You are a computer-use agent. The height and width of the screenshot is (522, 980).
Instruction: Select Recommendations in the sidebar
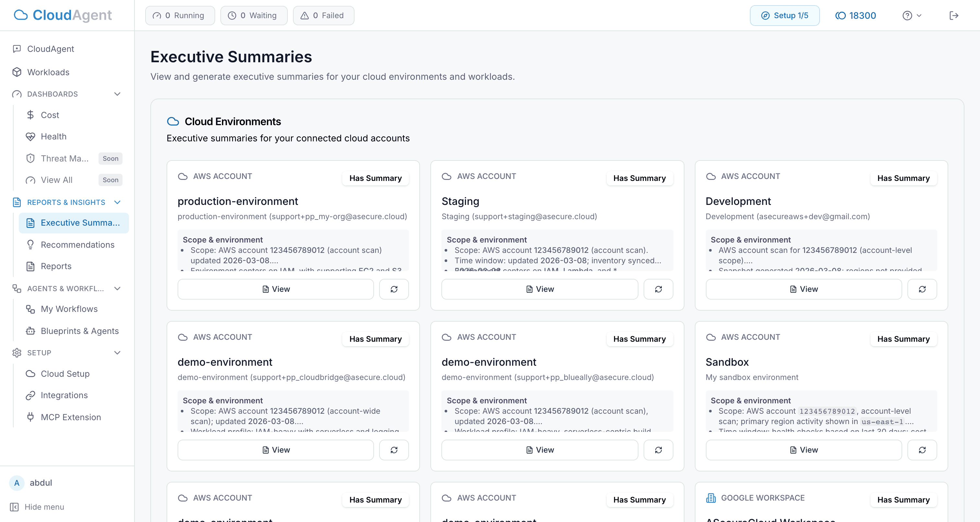pyautogui.click(x=77, y=244)
